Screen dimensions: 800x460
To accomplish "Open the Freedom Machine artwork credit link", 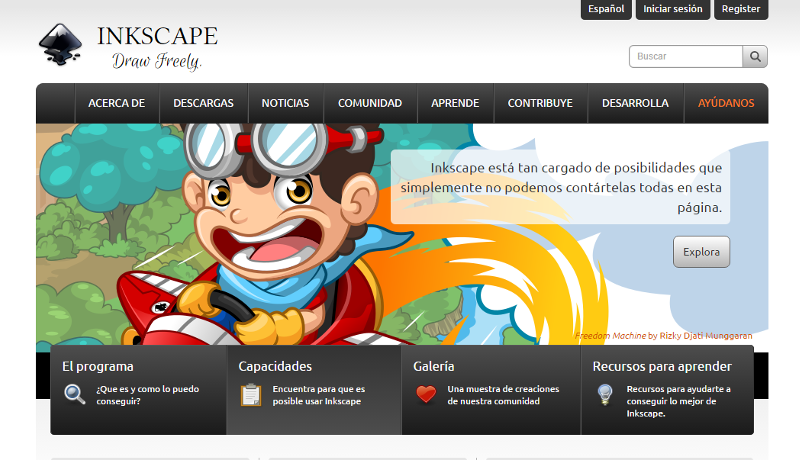I will (x=610, y=336).
